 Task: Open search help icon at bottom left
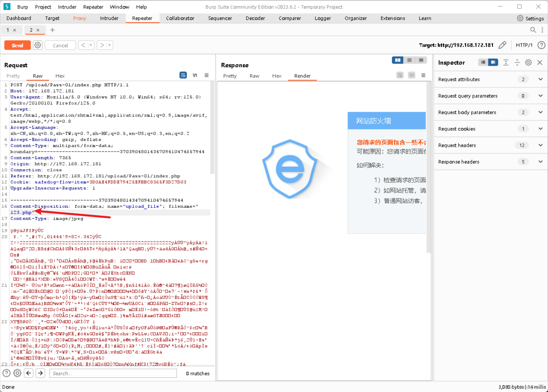[6, 373]
